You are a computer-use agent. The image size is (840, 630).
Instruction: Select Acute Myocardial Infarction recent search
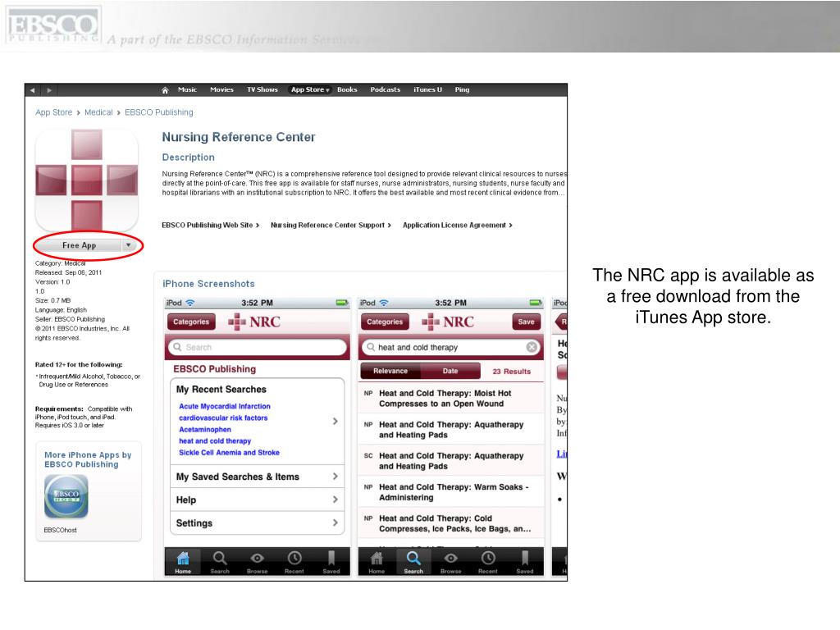click(225, 407)
